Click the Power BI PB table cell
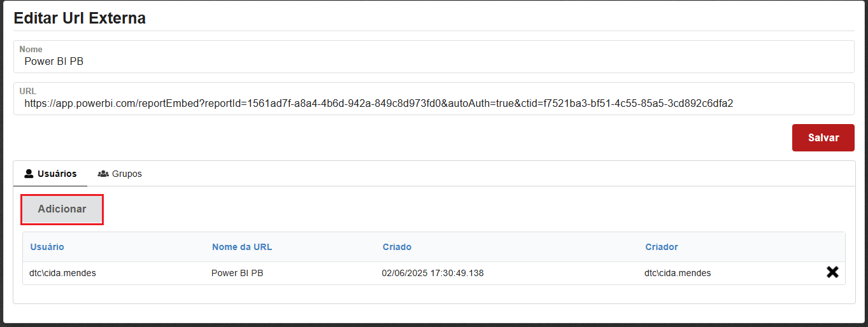 237,274
